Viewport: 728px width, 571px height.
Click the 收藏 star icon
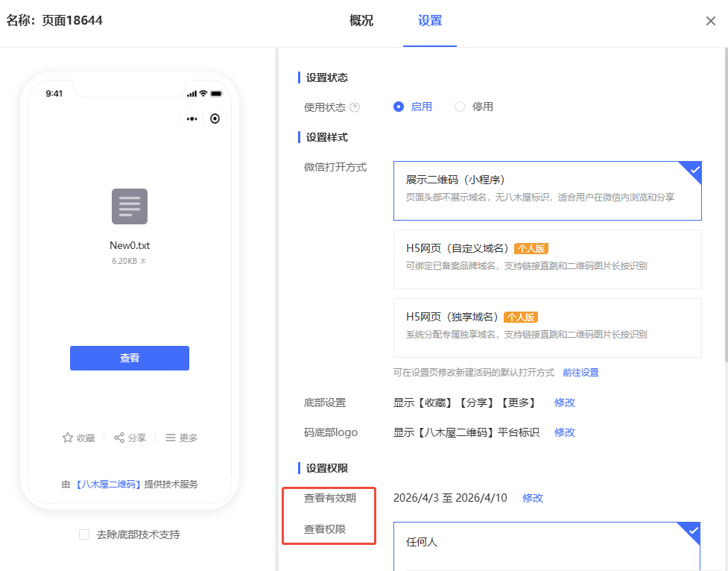click(x=67, y=438)
